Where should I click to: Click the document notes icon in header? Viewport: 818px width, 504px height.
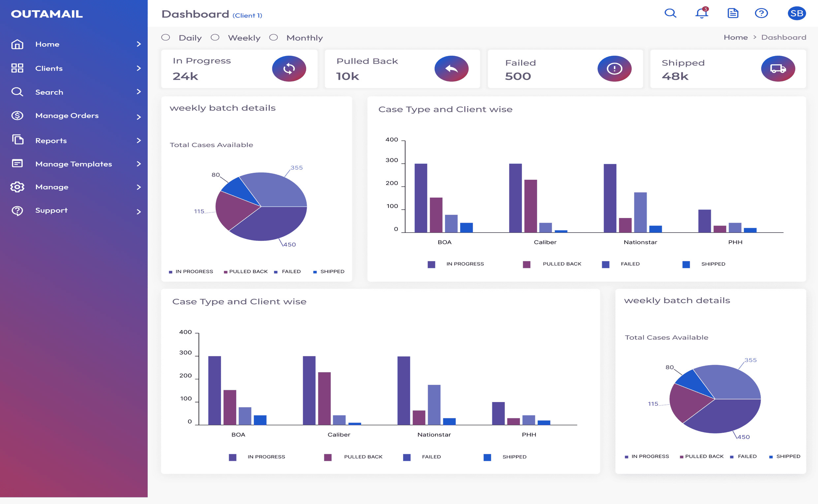click(733, 13)
